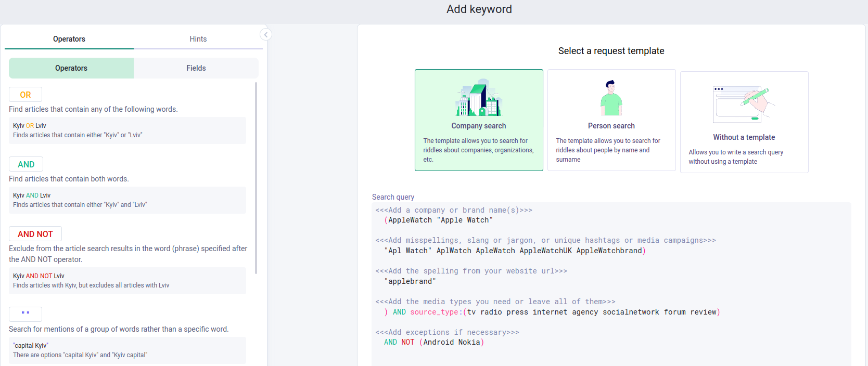Switch to the Hints tab
The width and height of the screenshot is (868, 366).
(x=198, y=39)
